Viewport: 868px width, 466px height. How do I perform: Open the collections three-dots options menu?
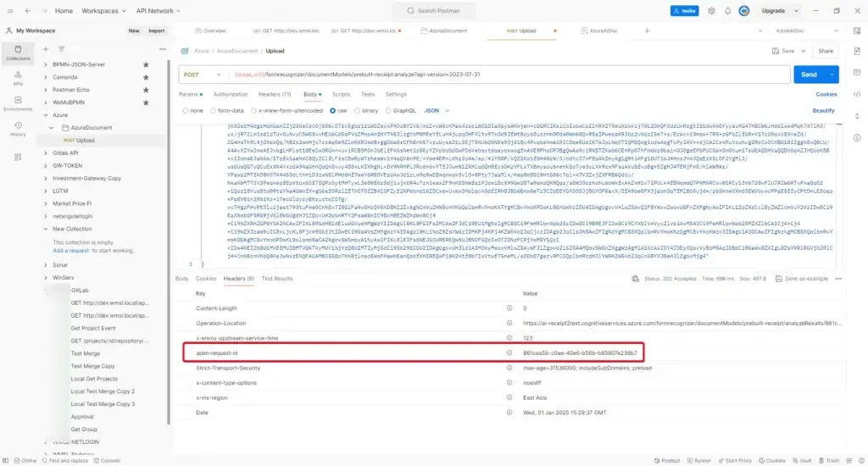click(162, 49)
